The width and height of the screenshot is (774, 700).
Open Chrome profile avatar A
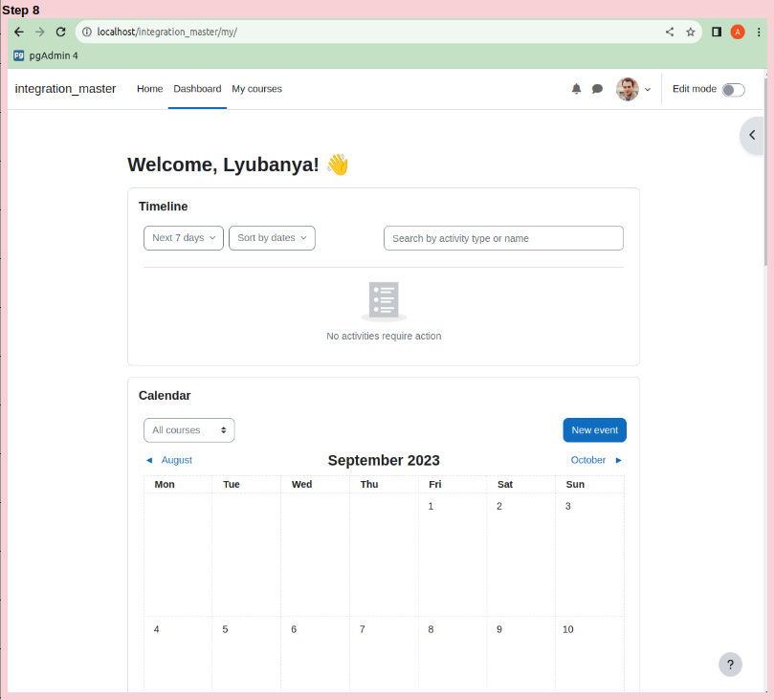(738, 33)
